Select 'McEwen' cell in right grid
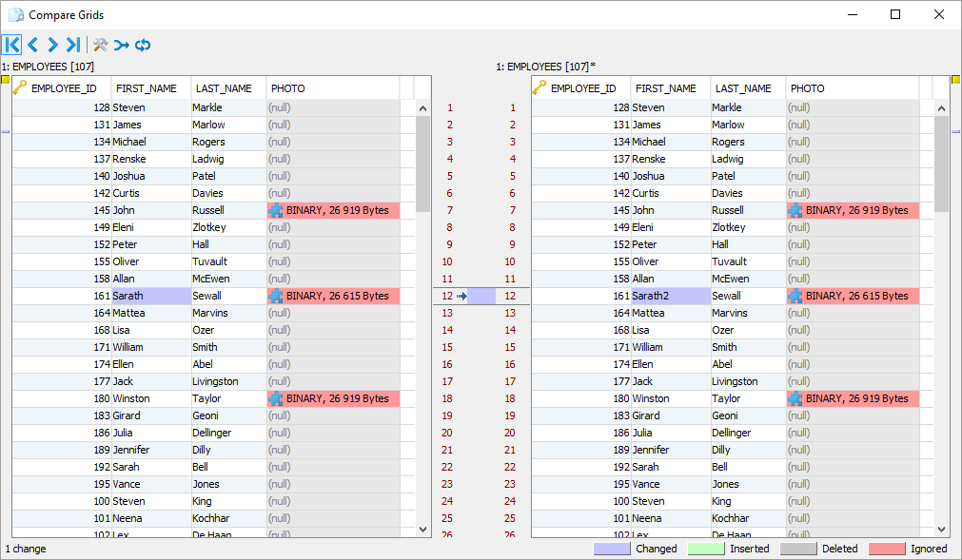This screenshot has width=962, height=560. coord(749,279)
